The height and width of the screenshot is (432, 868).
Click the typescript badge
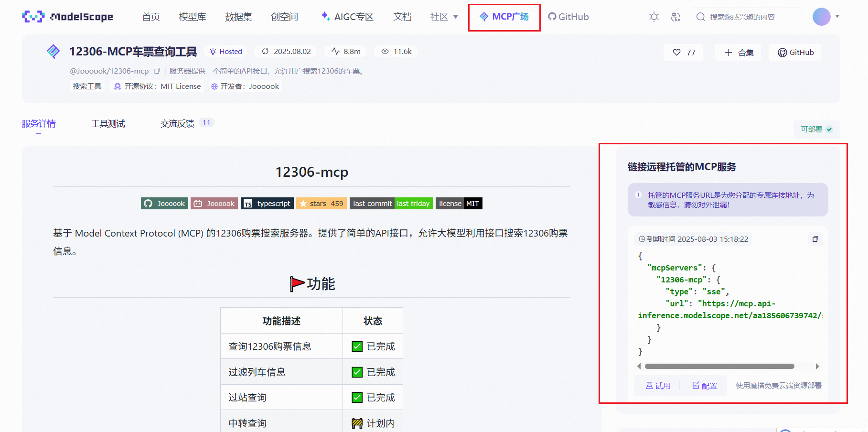point(267,204)
